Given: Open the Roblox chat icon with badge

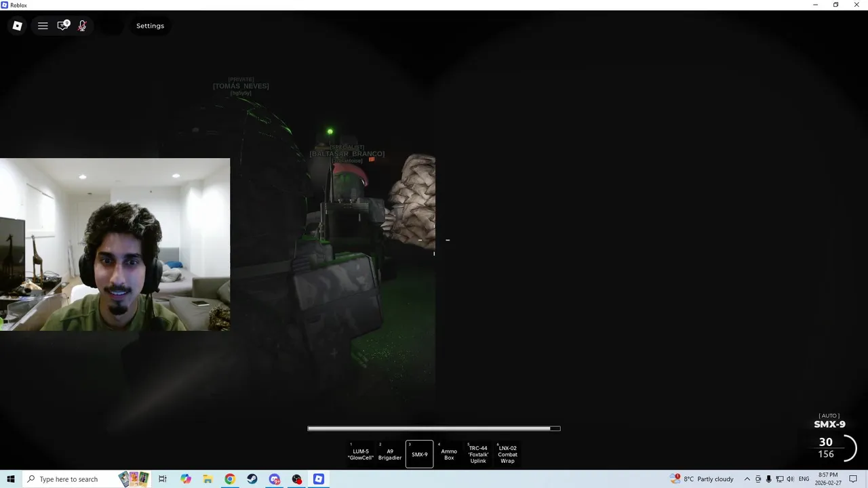Looking at the screenshot, I should point(63,26).
